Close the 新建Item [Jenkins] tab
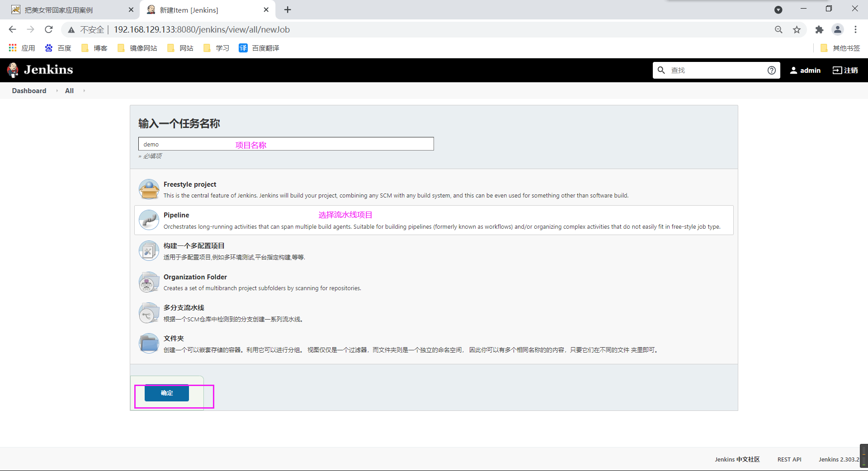The height and width of the screenshot is (471, 868). (x=266, y=9)
